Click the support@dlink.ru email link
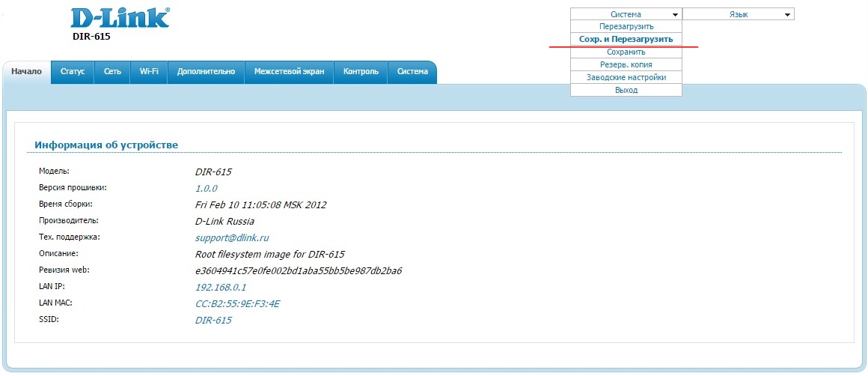This screenshot has width=868, height=376. pos(232,238)
